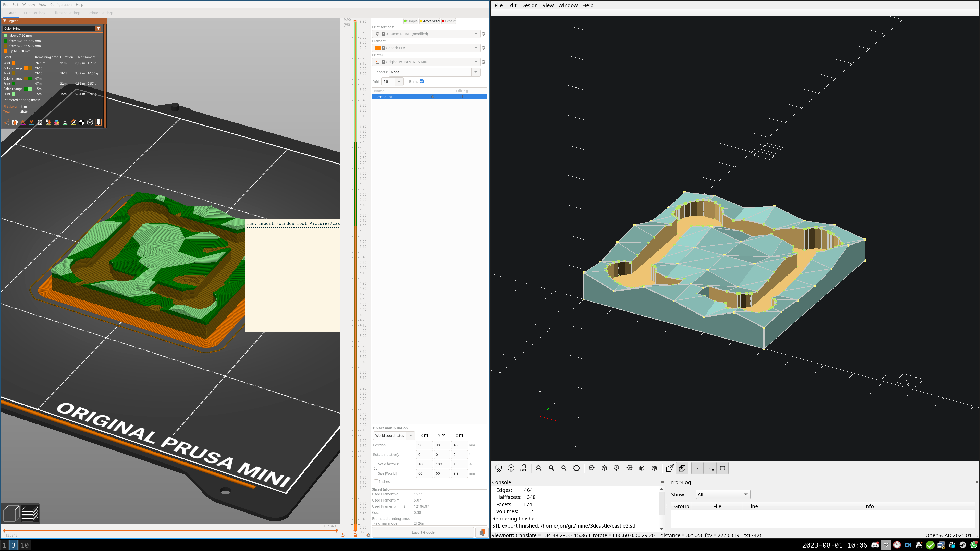Select Advanced mode
This screenshot has width=980, height=551.
coord(430,21)
